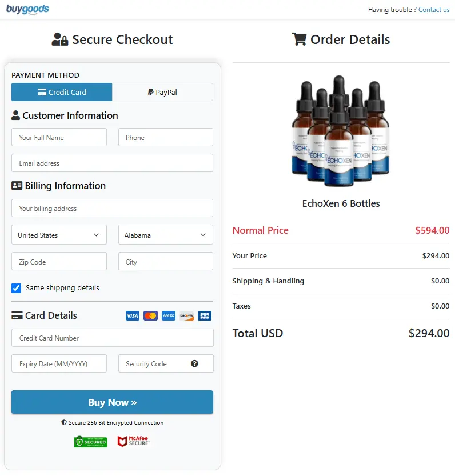Click the Discover card icon

coord(186,315)
